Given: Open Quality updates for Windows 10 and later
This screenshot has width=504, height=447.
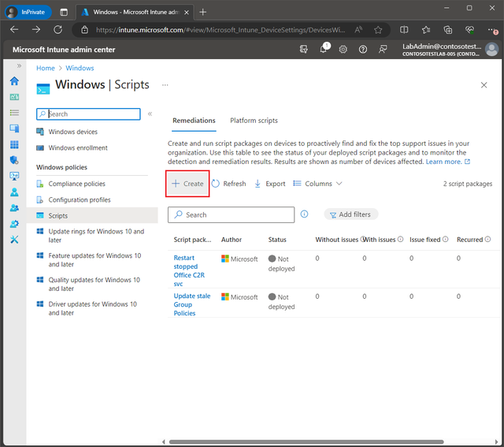Looking at the screenshot, I should coord(94,284).
